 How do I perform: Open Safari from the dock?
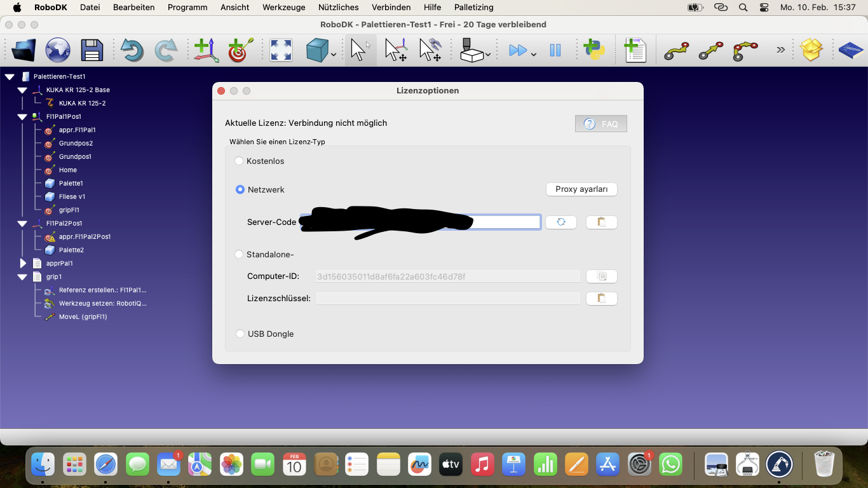[x=106, y=465]
